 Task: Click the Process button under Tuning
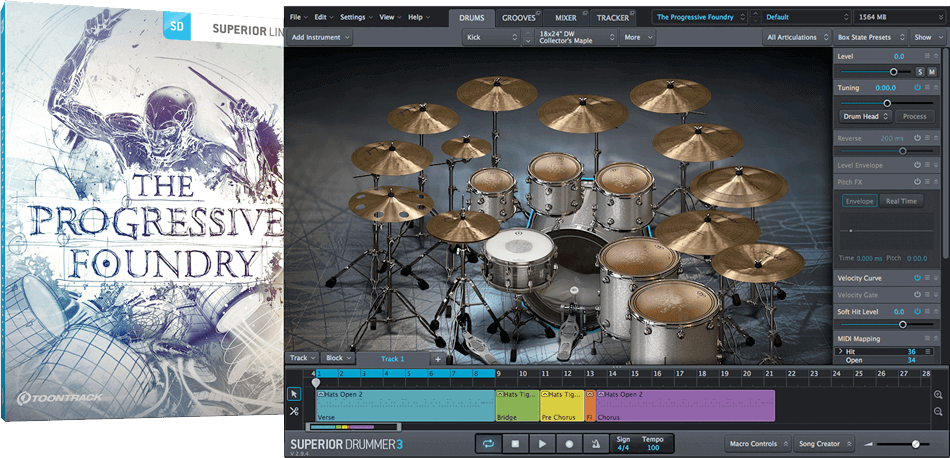coord(913,117)
